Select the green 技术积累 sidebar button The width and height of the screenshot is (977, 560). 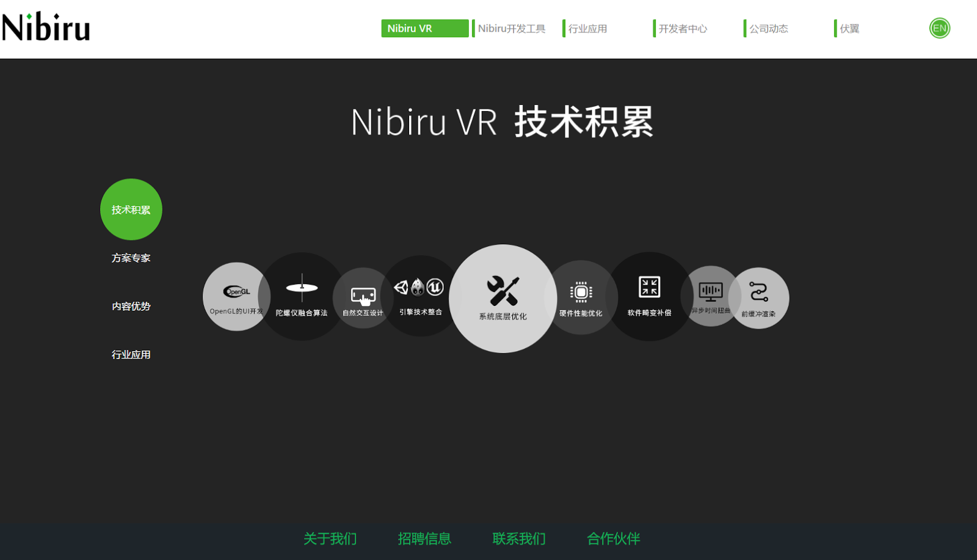[x=131, y=209]
